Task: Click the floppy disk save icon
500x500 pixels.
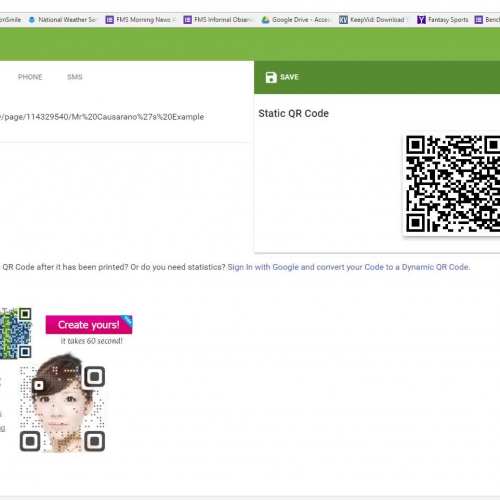Action: [271, 77]
